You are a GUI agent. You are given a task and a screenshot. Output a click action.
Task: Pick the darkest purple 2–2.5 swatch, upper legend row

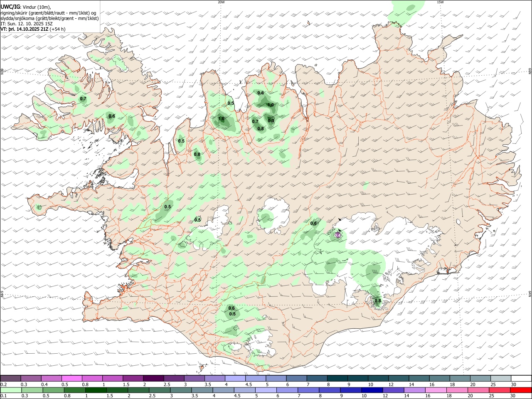(x=153, y=379)
